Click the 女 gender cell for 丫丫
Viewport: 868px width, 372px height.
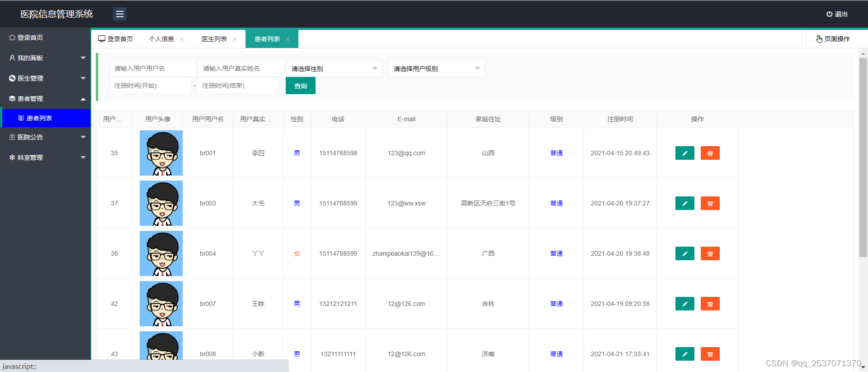pos(297,253)
